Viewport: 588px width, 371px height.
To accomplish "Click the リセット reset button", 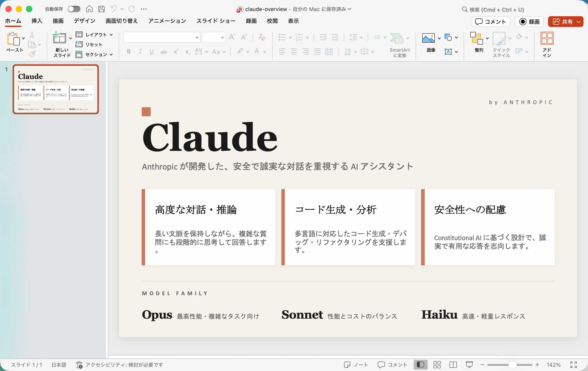I will 89,45.
